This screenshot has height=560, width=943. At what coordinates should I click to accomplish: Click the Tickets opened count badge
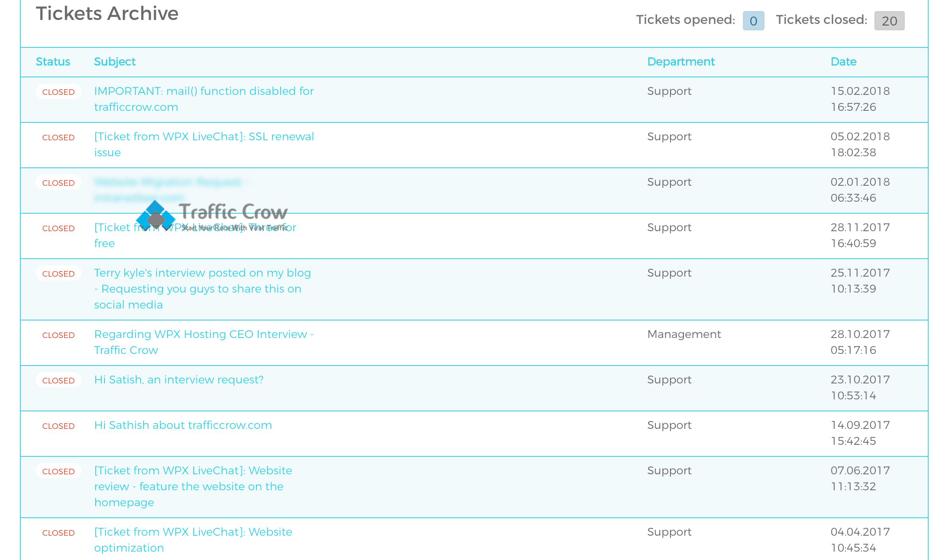pos(753,21)
